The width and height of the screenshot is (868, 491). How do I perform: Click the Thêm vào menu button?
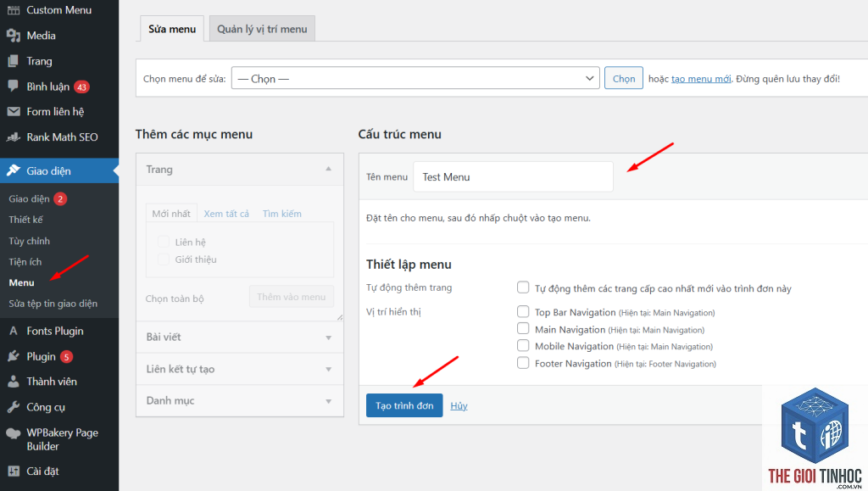(x=292, y=297)
